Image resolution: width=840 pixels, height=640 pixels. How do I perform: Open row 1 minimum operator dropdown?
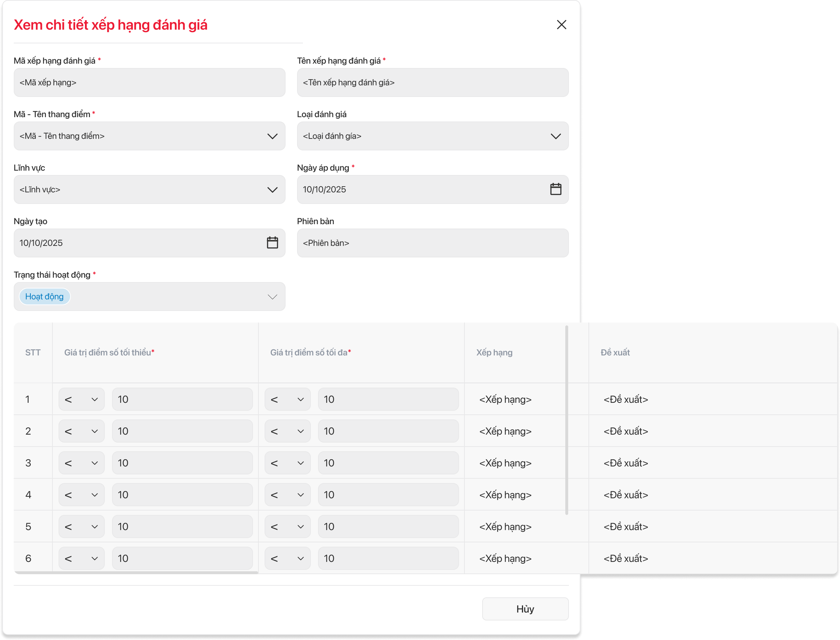(x=81, y=399)
